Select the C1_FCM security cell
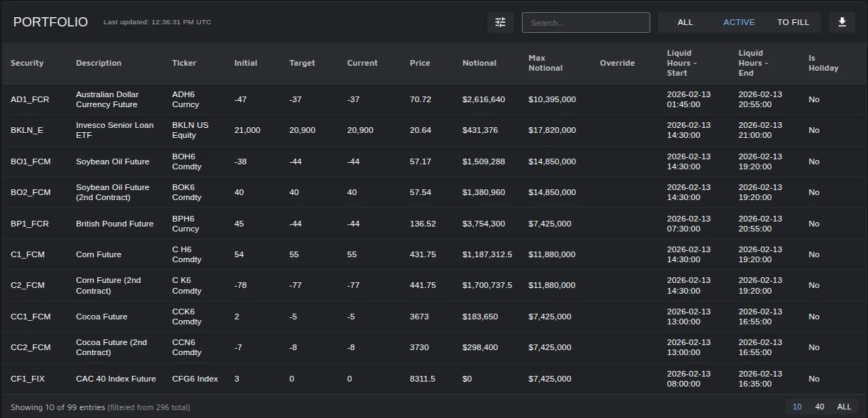Viewport: 868px width, 418px height. 28,254
